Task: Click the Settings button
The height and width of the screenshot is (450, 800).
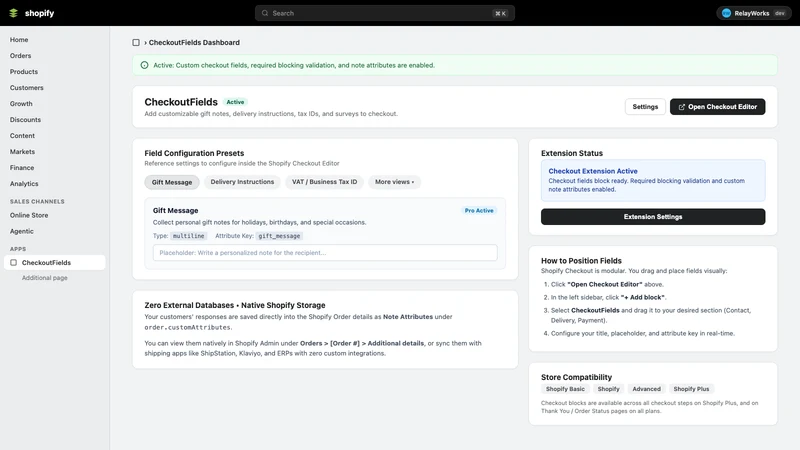Action: (645, 107)
